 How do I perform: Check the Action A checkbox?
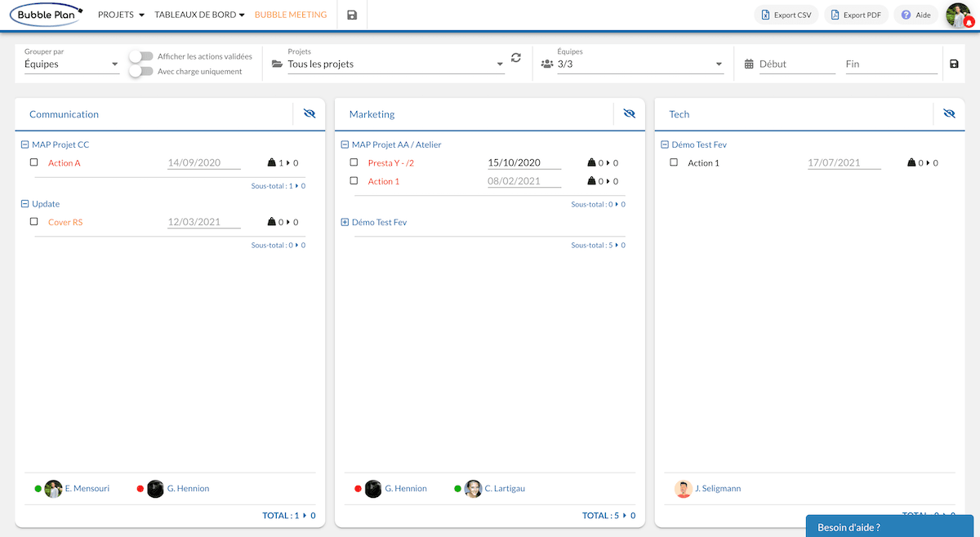click(34, 162)
